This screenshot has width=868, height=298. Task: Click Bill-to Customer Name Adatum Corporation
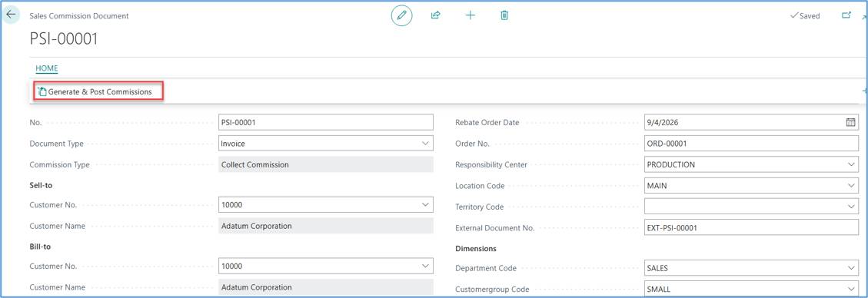point(326,287)
